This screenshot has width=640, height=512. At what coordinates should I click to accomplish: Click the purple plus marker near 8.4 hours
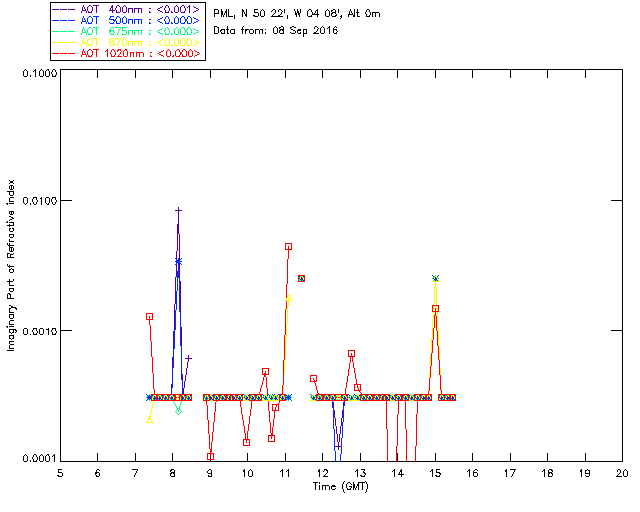[188, 358]
